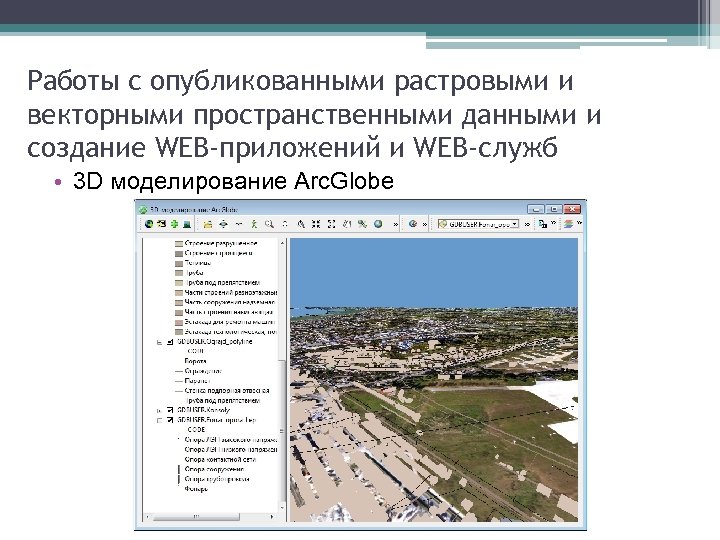Click the hammer and wrench tools icon

click(362, 224)
